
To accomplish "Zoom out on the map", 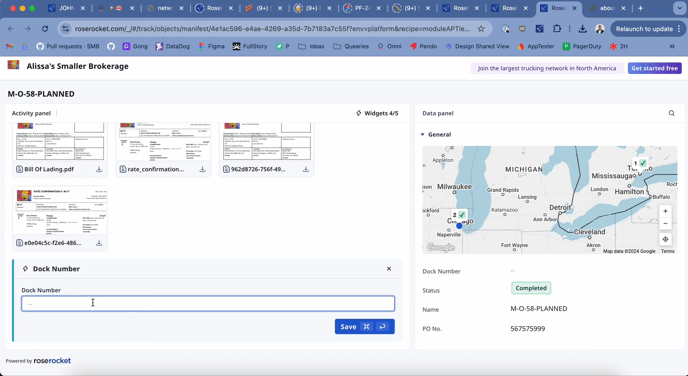I will tap(665, 223).
